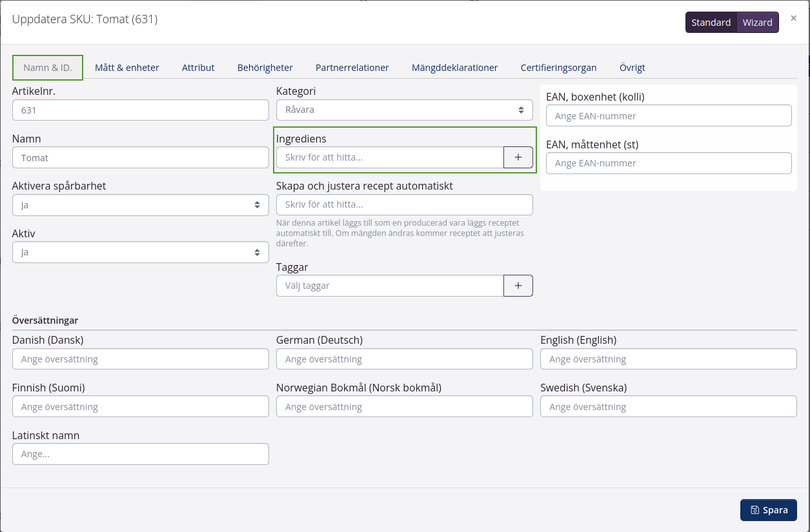Switch to the Mått & enheter tab
The image size is (810, 532).
pos(127,68)
